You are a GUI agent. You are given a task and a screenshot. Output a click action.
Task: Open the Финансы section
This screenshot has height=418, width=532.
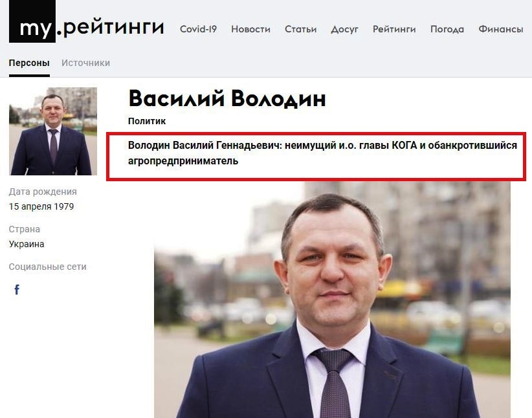[501, 29]
